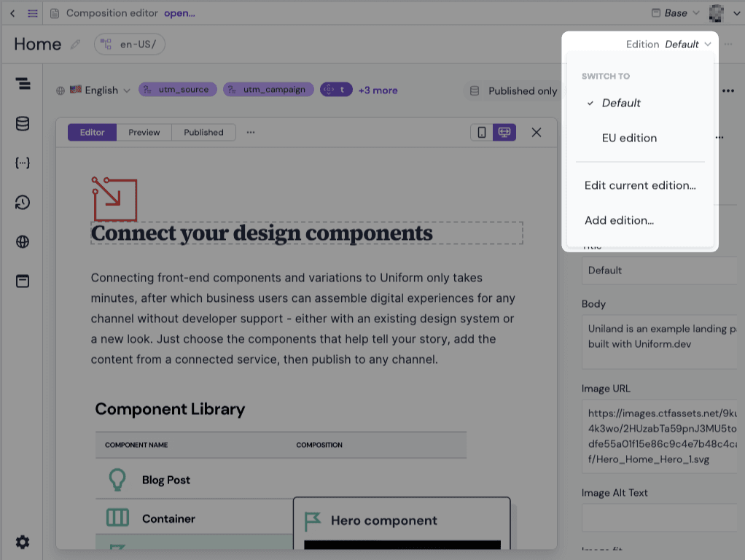Expand the English locale dropdown
The height and width of the screenshot is (560, 745).
[93, 90]
